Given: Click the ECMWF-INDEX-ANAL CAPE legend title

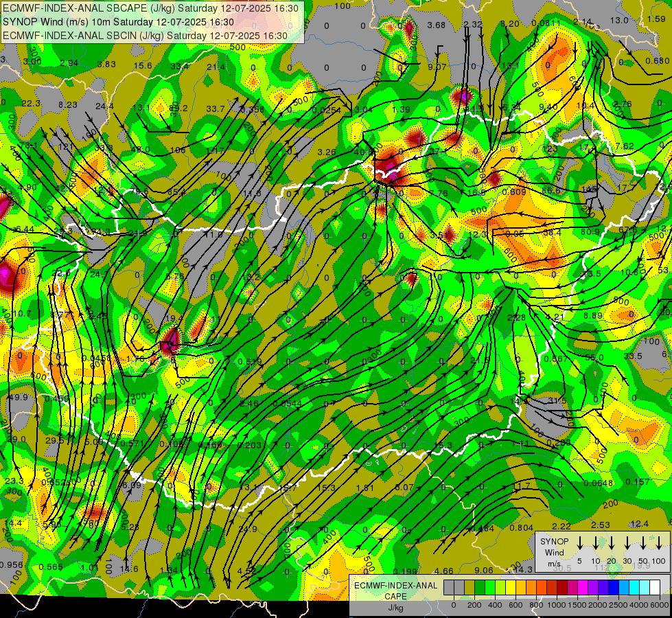Looking at the screenshot, I should tap(395, 591).
